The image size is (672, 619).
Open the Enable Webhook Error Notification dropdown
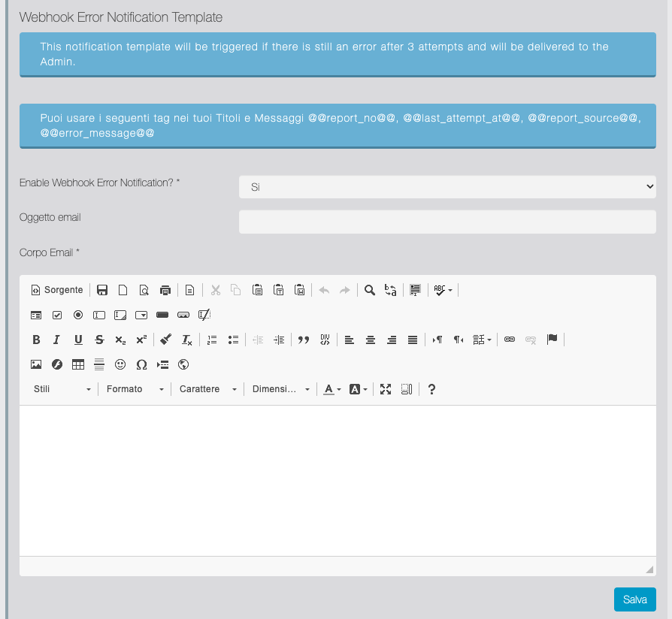tap(447, 186)
